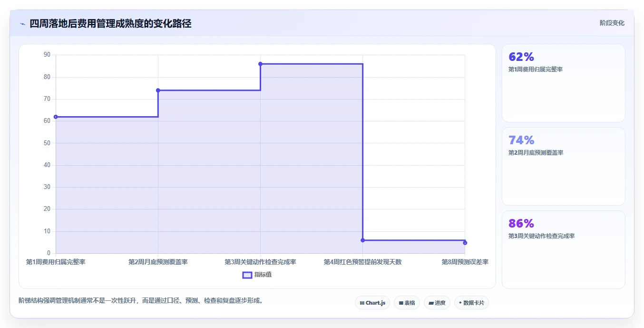Open the 62% data card

click(x=564, y=83)
